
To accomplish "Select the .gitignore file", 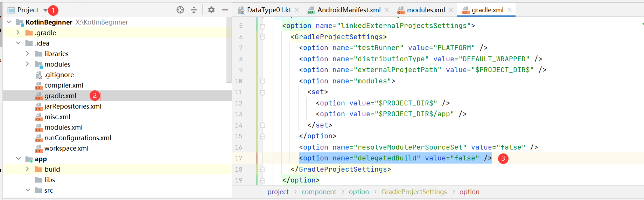I will tap(59, 75).
